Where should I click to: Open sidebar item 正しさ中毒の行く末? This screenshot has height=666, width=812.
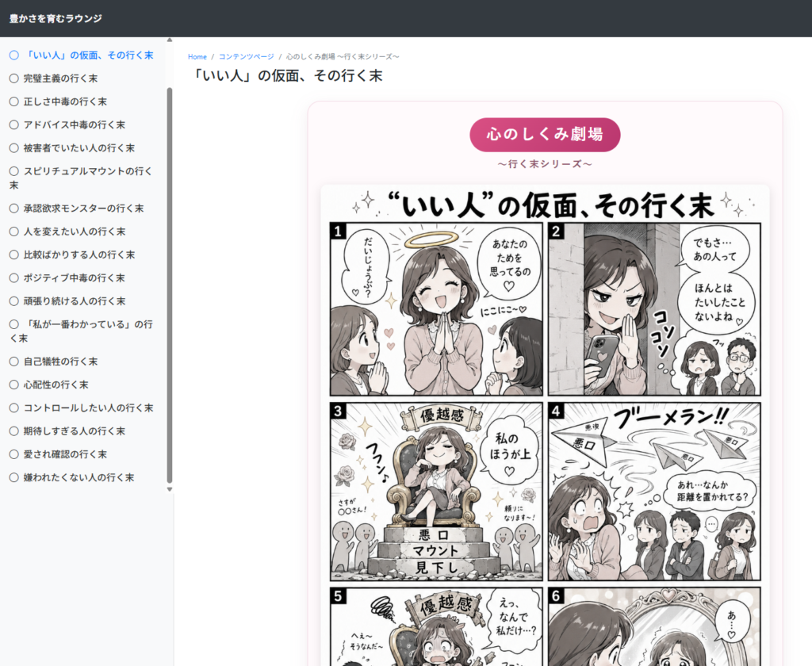(65, 102)
